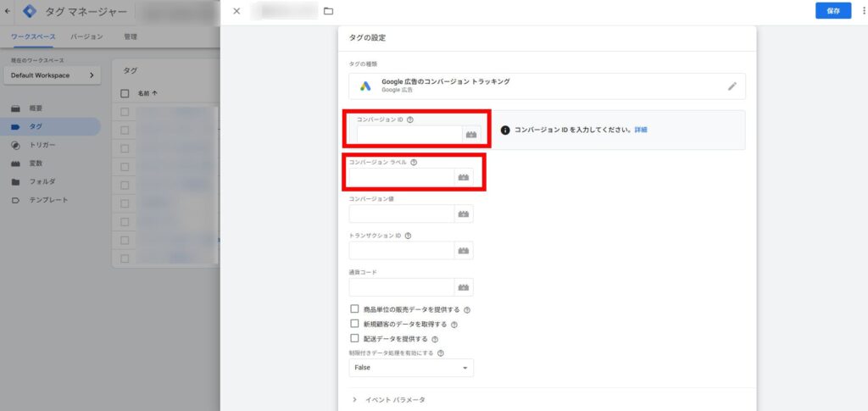Toggle 配送データを提供する checkbox
Image resolution: width=868 pixels, height=411 pixels.
coord(354,338)
